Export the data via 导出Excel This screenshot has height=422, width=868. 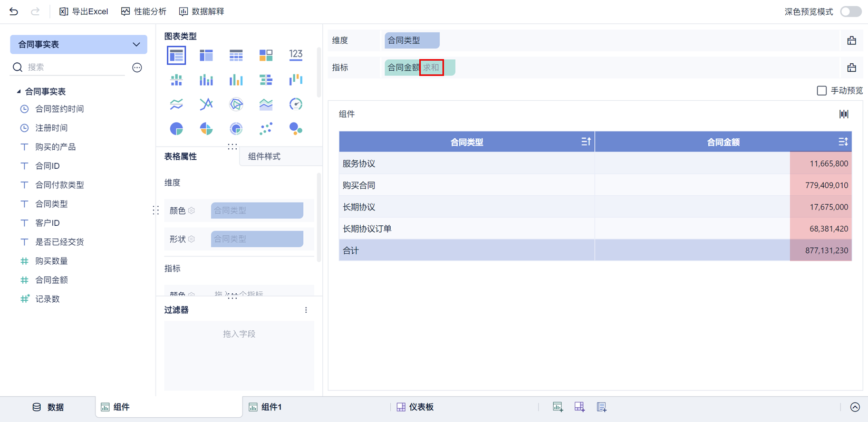point(83,11)
